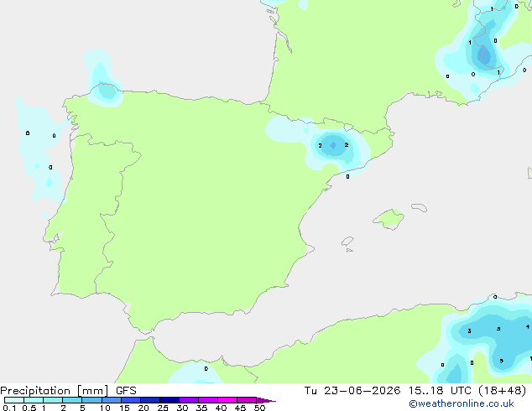The height and width of the screenshot is (411, 532).
Task: Click the Menorca island outline
Action: click(420, 207)
